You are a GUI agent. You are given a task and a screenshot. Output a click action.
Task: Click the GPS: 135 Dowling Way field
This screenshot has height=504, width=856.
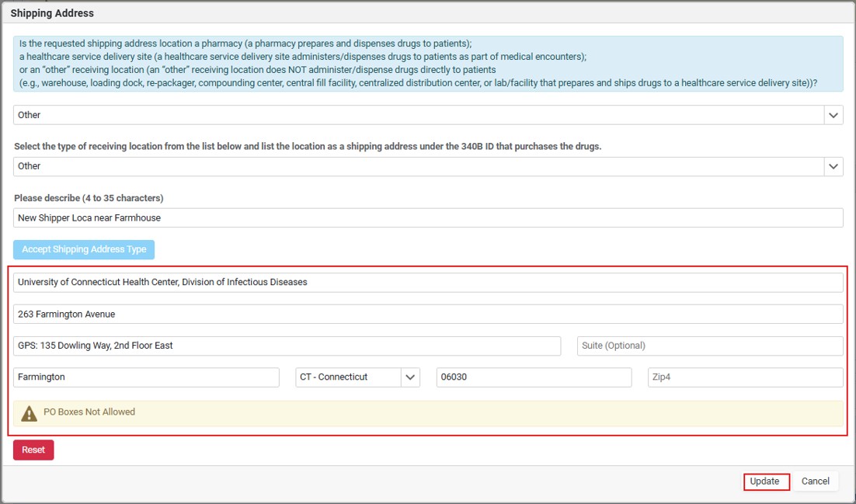[x=287, y=346]
